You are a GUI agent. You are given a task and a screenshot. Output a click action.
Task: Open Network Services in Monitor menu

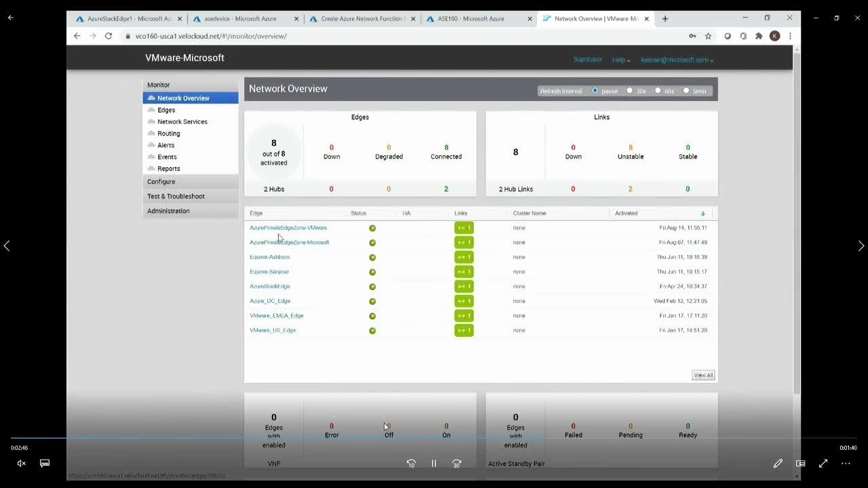tap(182, 122)
